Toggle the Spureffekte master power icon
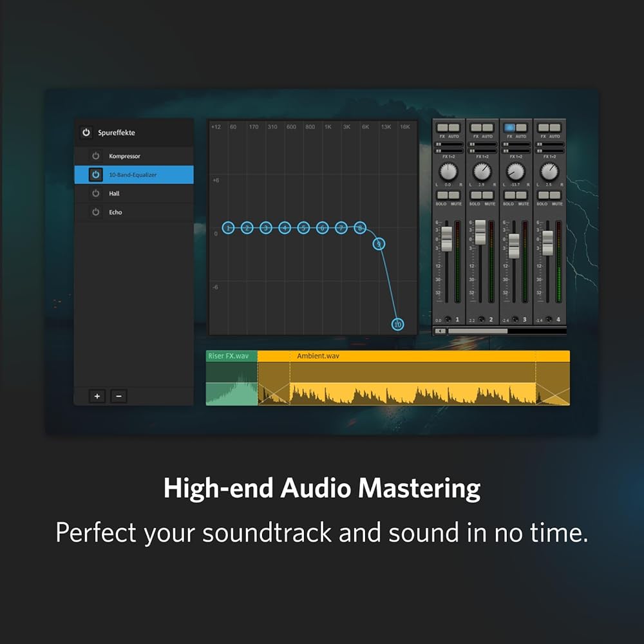Image resolution: width=644 pixels, height=644 pixels. [86, 133]
